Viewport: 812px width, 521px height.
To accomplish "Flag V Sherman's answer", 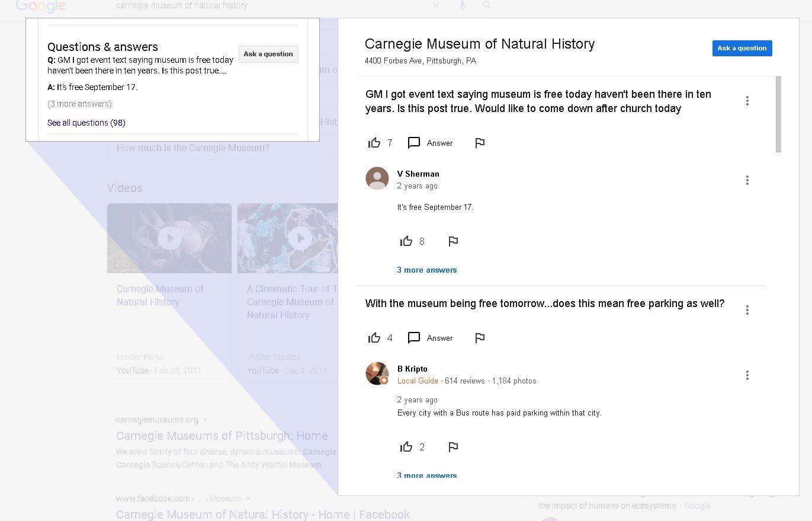I will click(453, 241).
